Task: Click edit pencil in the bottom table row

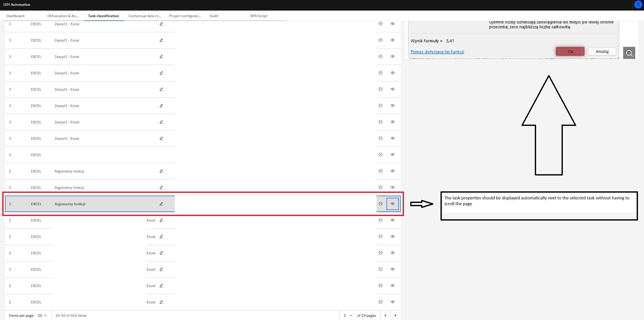Action: point(161,302)
